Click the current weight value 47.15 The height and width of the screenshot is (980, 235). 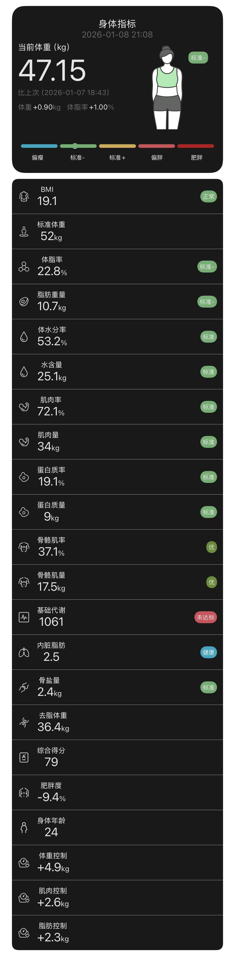coord(52,70)
